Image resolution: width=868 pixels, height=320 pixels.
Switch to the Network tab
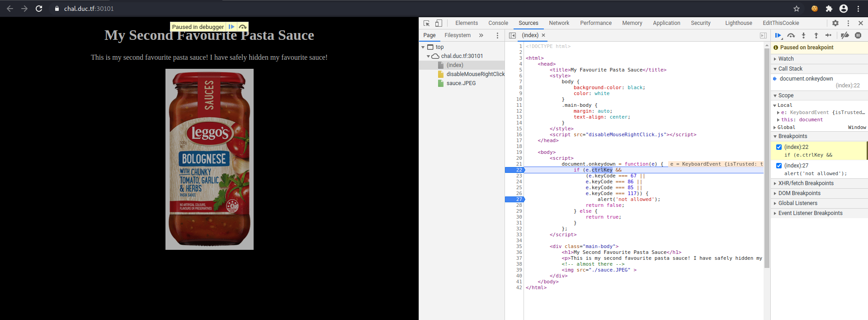pos(559,23)
